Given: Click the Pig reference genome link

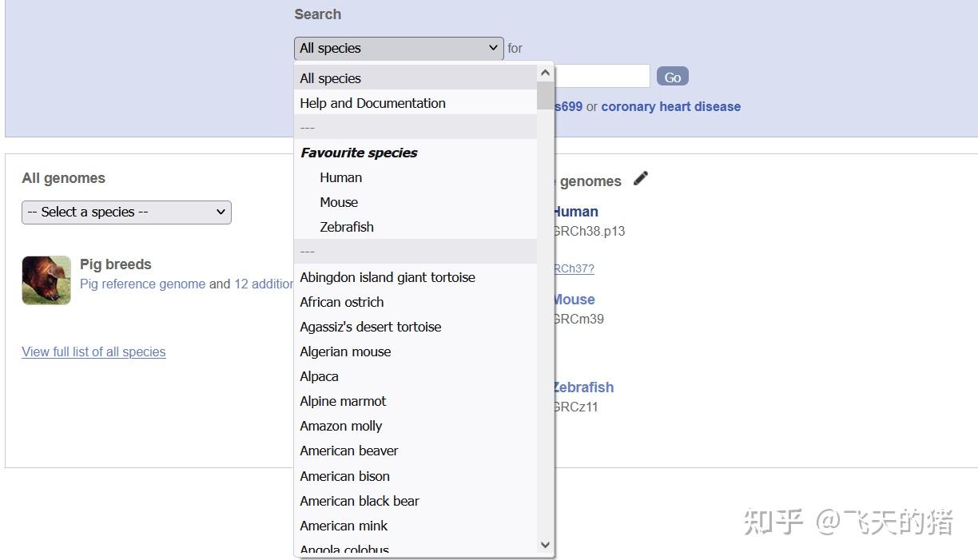Looking at the screenshot, I should tap(142, 284).
